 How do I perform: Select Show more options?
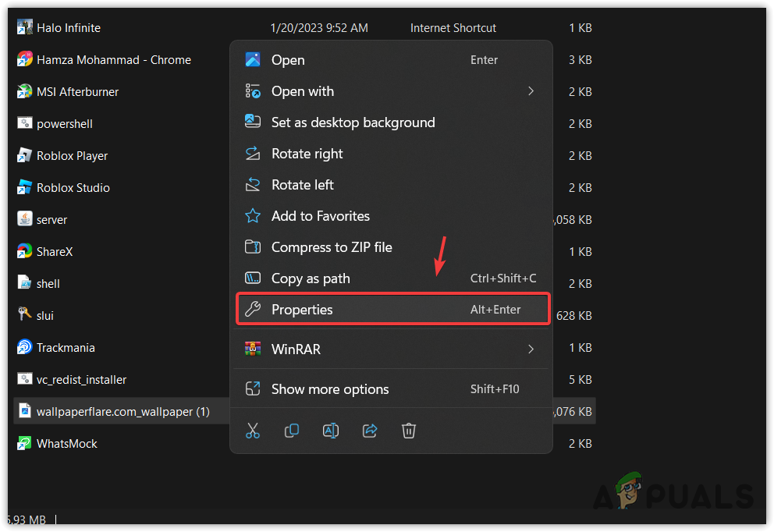[x=392, y=389]
